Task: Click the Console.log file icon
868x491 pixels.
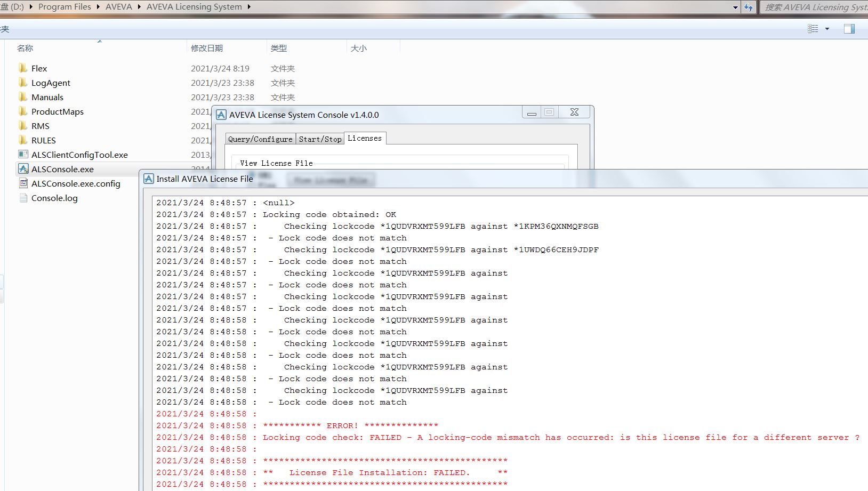Action: point(23,198)
